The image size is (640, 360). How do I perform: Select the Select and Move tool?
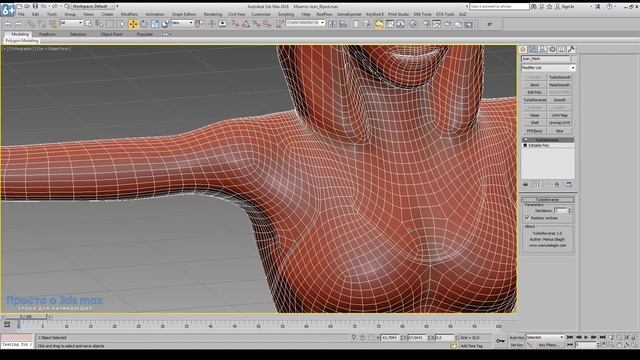click(x=133, y=24)
